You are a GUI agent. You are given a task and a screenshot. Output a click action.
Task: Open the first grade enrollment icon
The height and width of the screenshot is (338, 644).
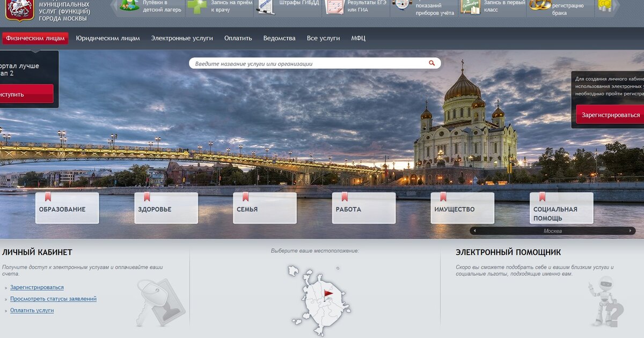[470, 6]
